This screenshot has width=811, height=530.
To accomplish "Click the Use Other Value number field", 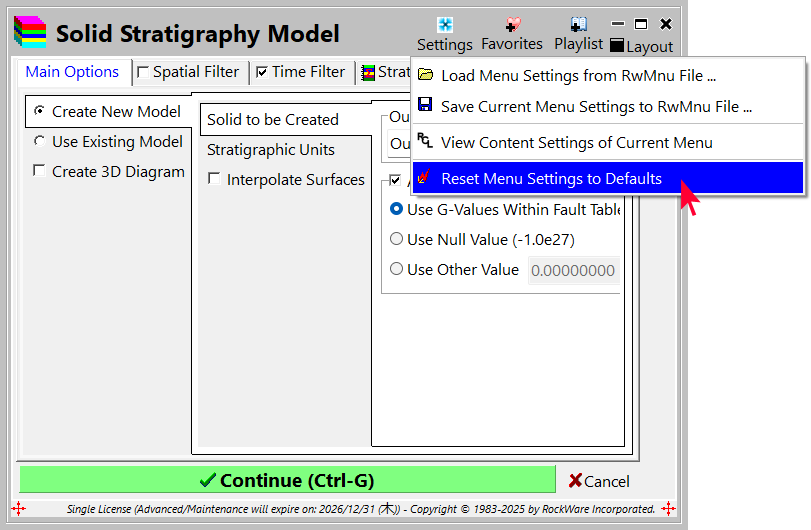I will 572,270.
